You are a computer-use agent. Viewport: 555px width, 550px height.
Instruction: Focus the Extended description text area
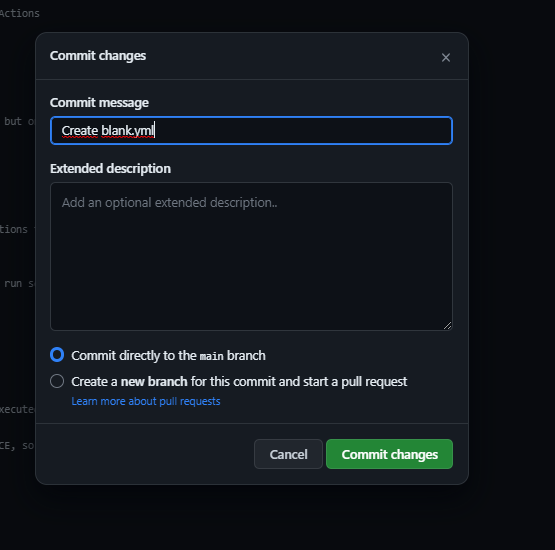(x=251, y=257)
